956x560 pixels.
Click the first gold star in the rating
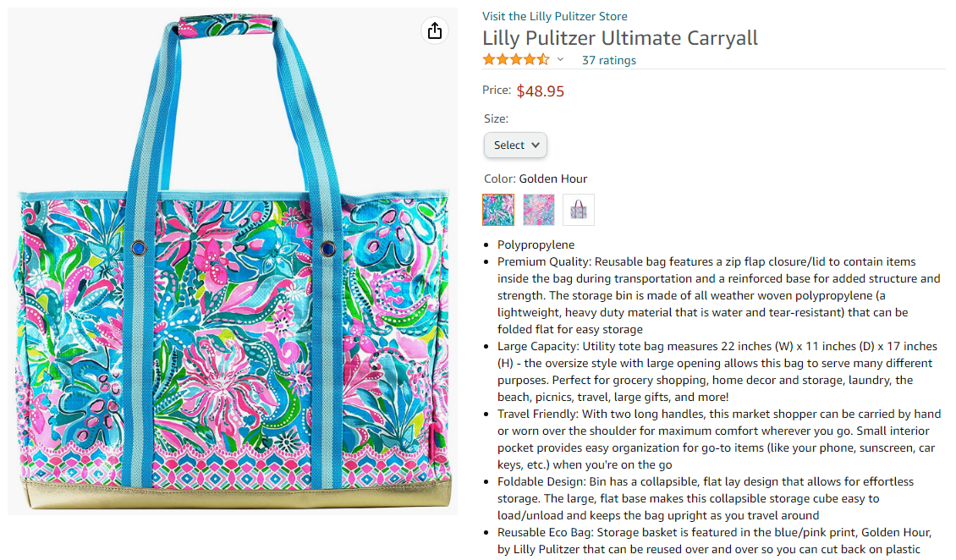point(488,59)
